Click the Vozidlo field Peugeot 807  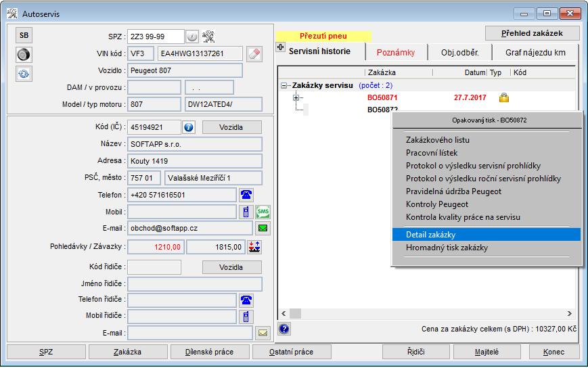(185, 70)
